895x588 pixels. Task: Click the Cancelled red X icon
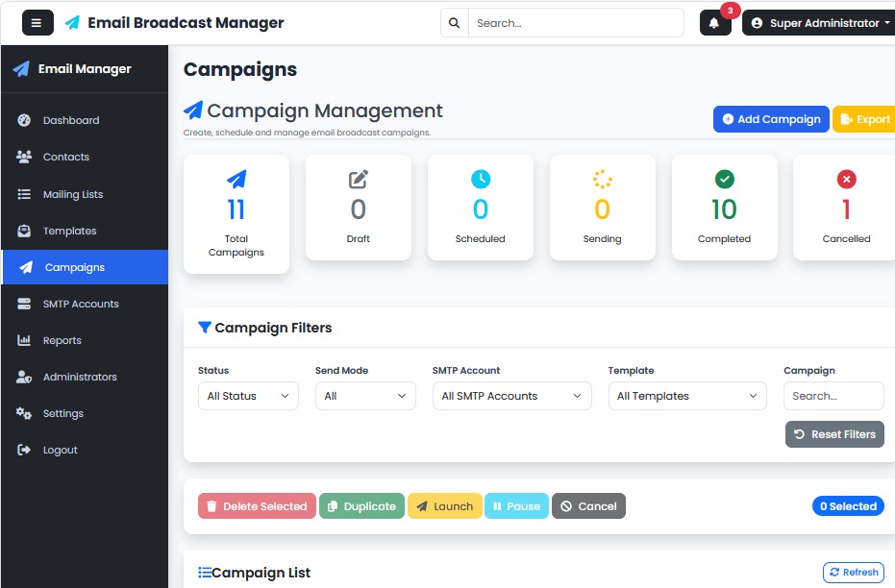847,179
